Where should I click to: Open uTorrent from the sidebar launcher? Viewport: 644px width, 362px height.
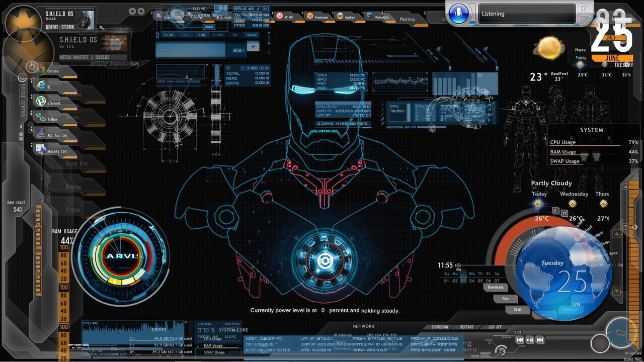click(x=55, y=103)
